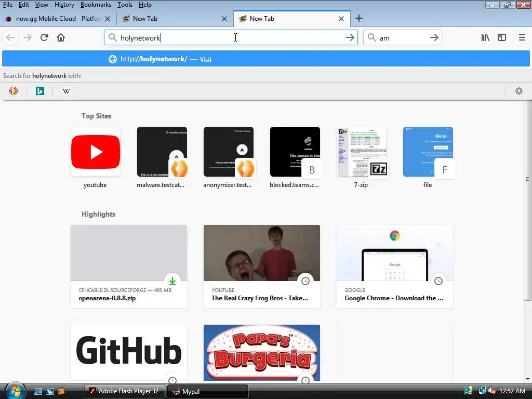The width and height of the screenshot is (532, 399).
Task: Reload the current page
Action: pyautogui.click(x=44, y=37)
